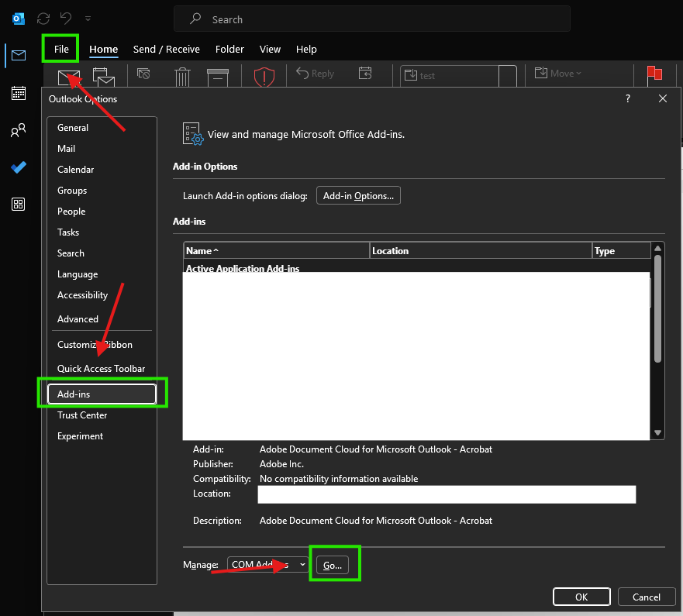Image resolution: width=683 pixels, height=616 pixels.
Task: Click the add-ins list scrollbar thumb
Action: (657, 308)
